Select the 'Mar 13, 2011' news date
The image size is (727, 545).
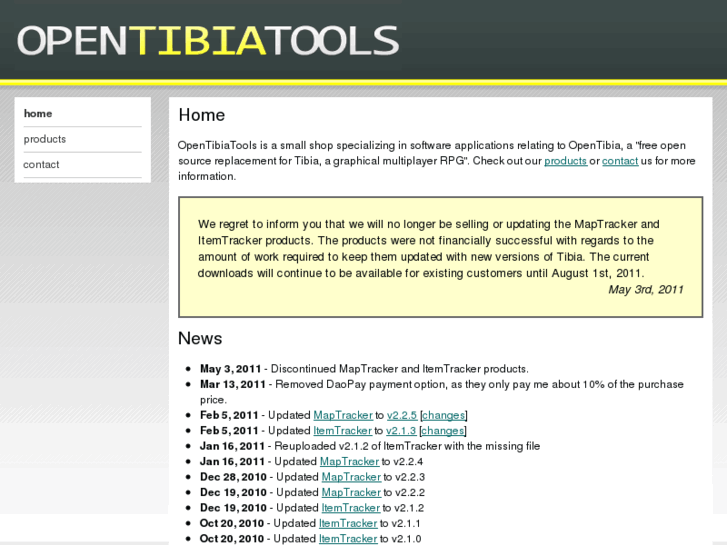(233, 384)
